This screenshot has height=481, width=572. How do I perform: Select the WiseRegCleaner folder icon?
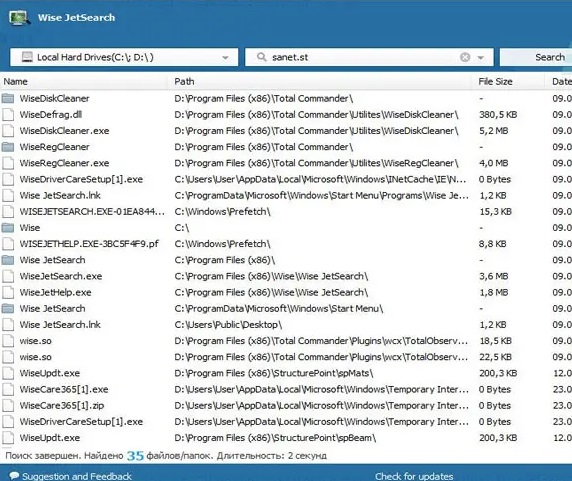click(8, 147)
